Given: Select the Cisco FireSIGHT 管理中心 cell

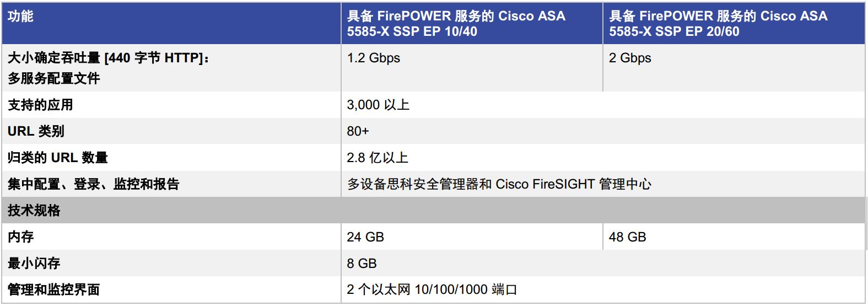Looking at the screenshot, I should pyautogui.click(x=603, y=184).
